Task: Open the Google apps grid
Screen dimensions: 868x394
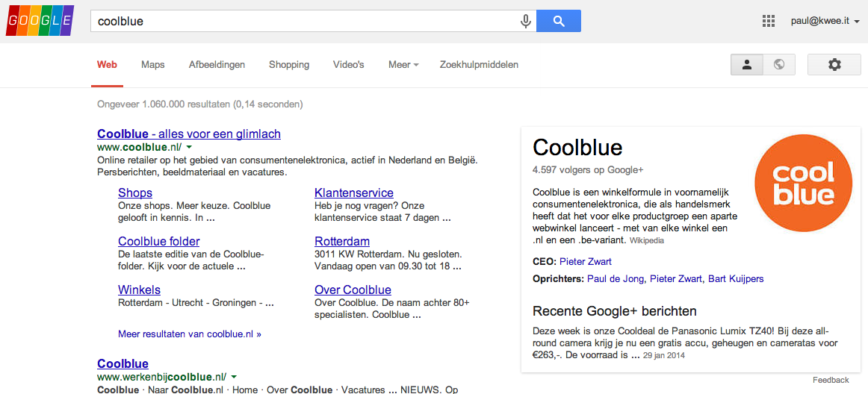Action: tap(768, 21)
